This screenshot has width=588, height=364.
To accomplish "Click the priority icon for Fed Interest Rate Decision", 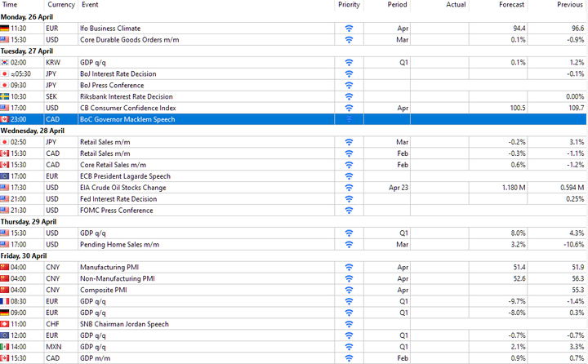I will [349, 199].
